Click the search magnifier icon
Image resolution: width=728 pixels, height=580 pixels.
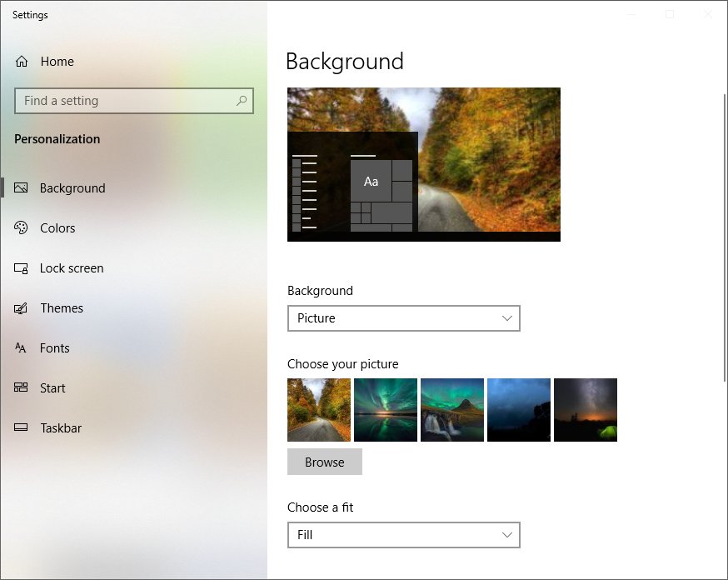tap(242, 100)
